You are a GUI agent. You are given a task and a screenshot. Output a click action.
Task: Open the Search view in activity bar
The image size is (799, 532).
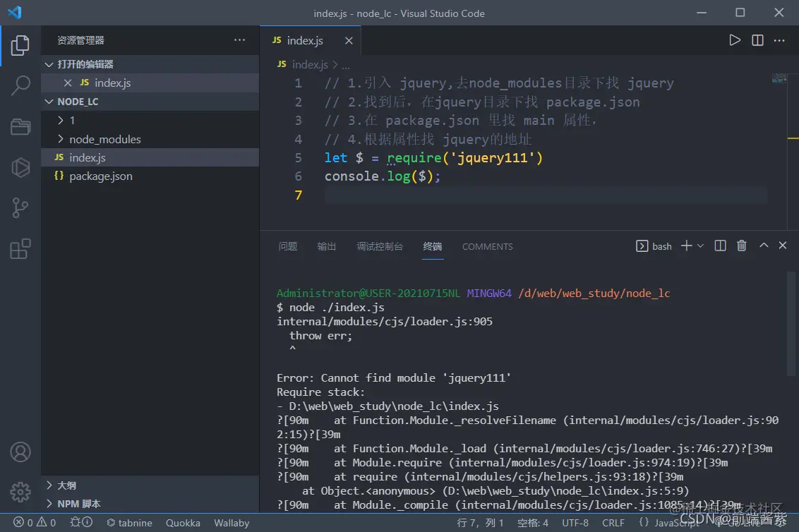point(20,85)
